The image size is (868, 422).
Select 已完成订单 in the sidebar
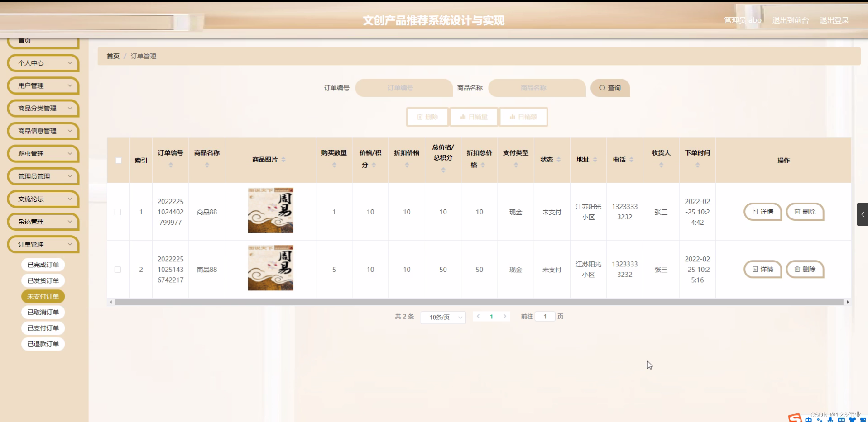(x=43, y=264)
